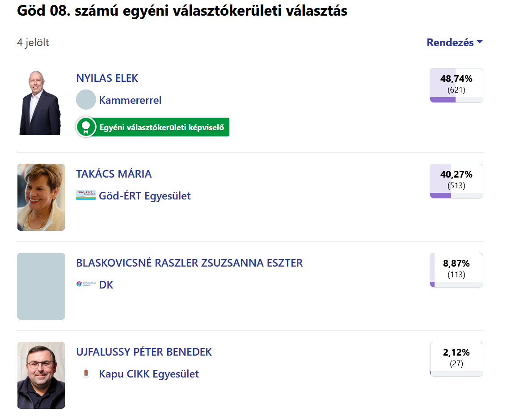511x420 pixels.
Task: Open Takács Mária candidate name link
Action: [x=114, y=174]
